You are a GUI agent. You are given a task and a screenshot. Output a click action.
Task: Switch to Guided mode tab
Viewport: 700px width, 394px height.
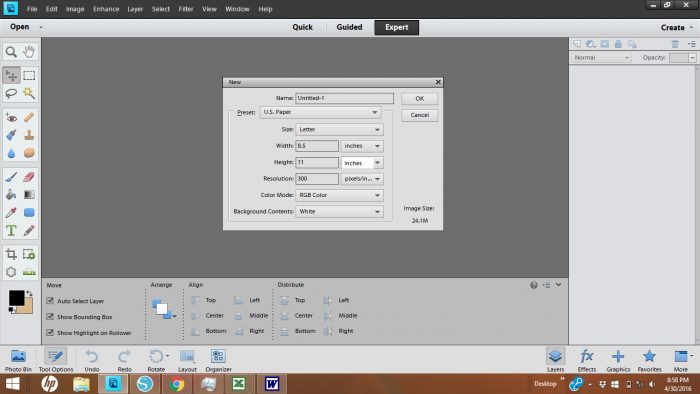pos(349,27)
